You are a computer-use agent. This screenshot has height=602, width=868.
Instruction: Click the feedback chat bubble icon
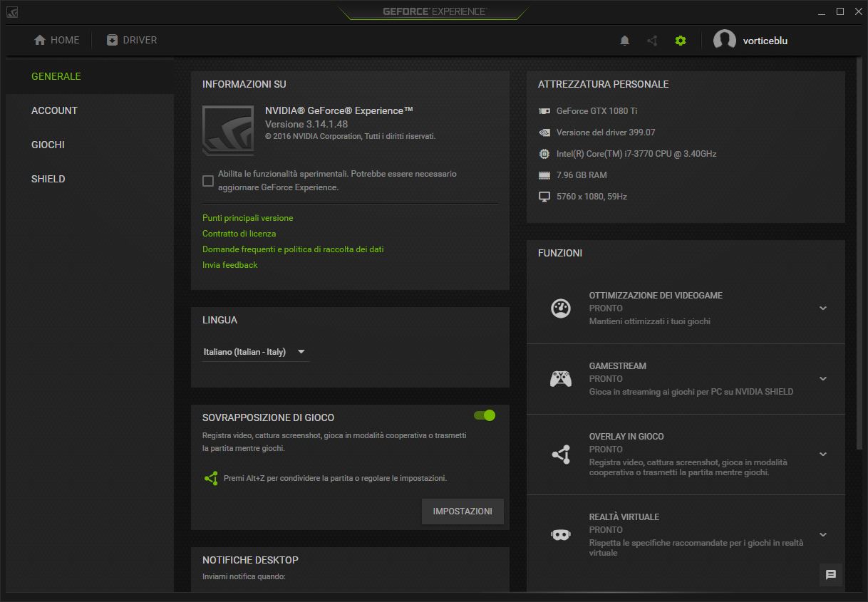pos(830,575)
